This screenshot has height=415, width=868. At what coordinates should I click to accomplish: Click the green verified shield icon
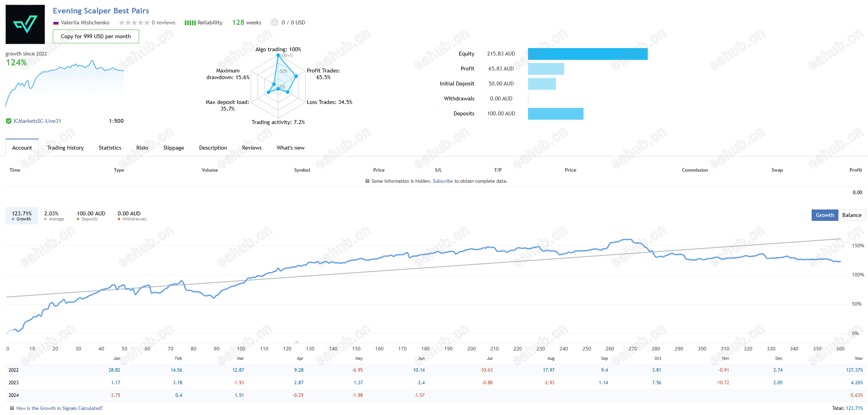pos(9,121)
